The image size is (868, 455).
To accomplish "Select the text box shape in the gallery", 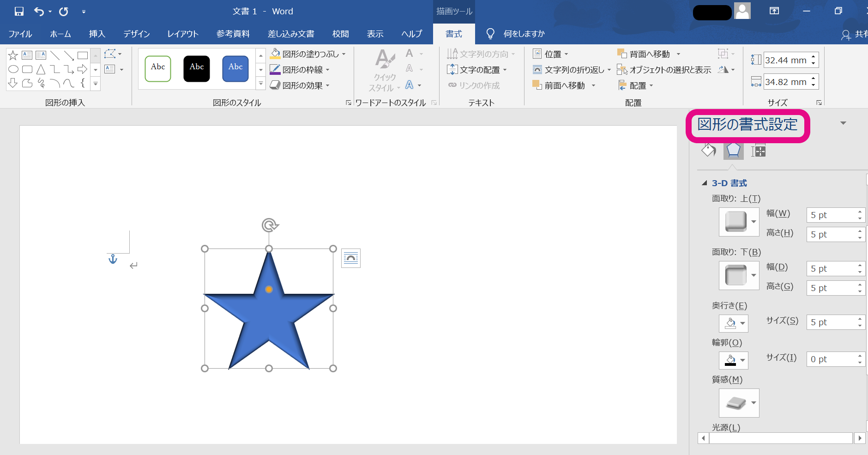I will 27,55.
